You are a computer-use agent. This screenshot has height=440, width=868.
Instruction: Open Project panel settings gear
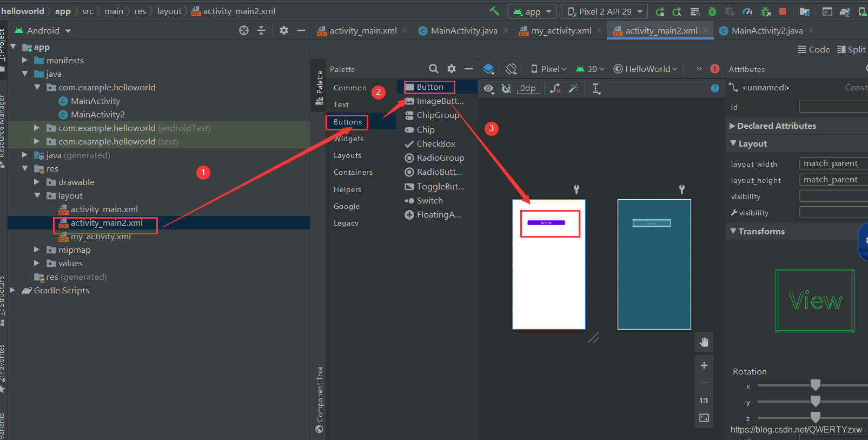(x=284, y=30)
